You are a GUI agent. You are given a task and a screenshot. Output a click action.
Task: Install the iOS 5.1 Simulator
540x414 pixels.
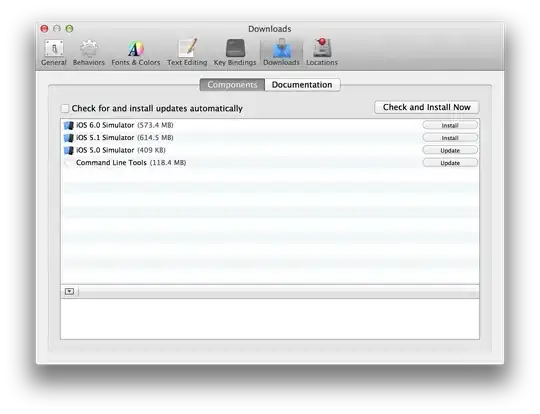(x=450, y=138)
